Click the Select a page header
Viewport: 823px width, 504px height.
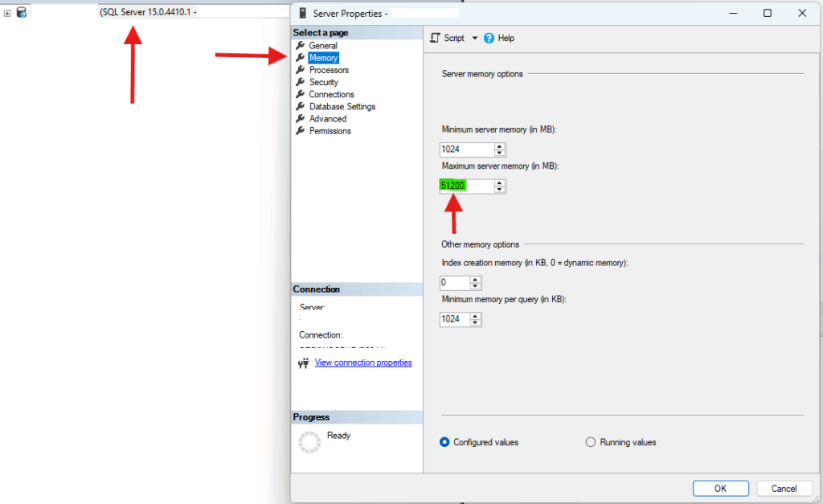click(x=357, y=32)
